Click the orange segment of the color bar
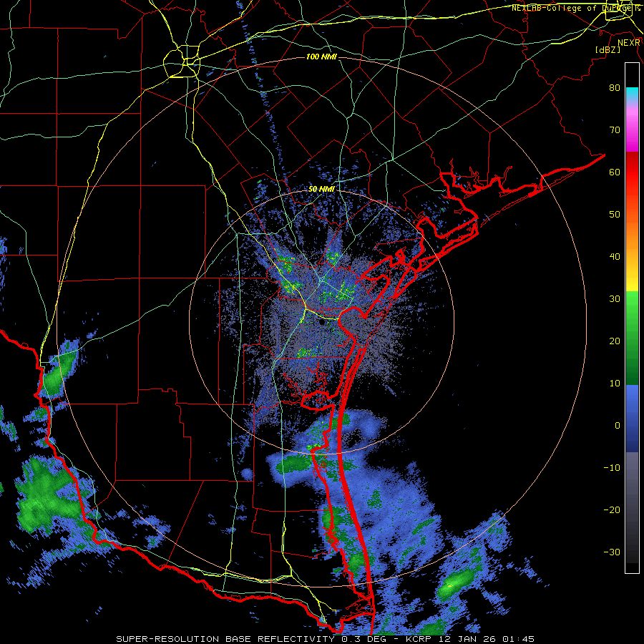 632,234
